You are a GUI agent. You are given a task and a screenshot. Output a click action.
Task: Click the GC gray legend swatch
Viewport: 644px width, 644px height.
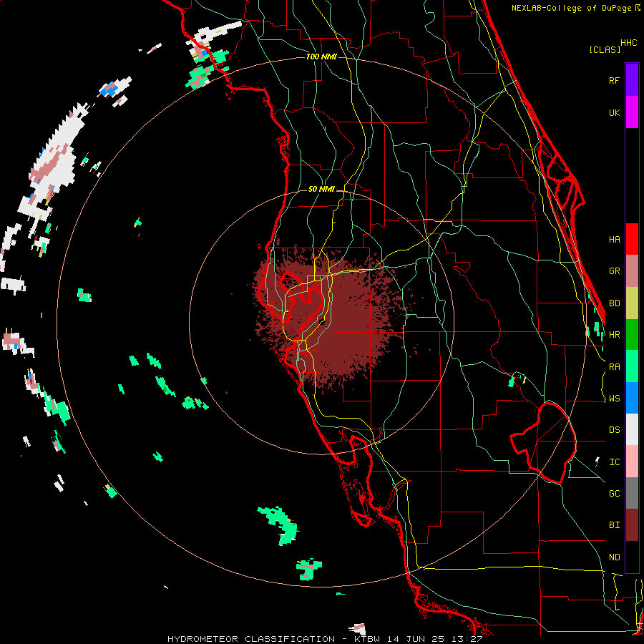click(632, 493)
